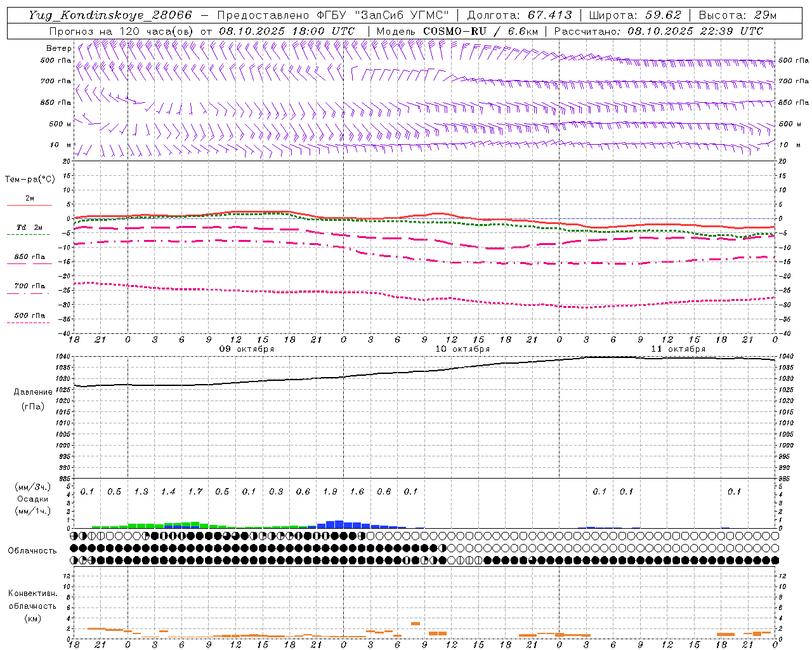Click the 1.9 precipitation total

click(x=330, y=491)
